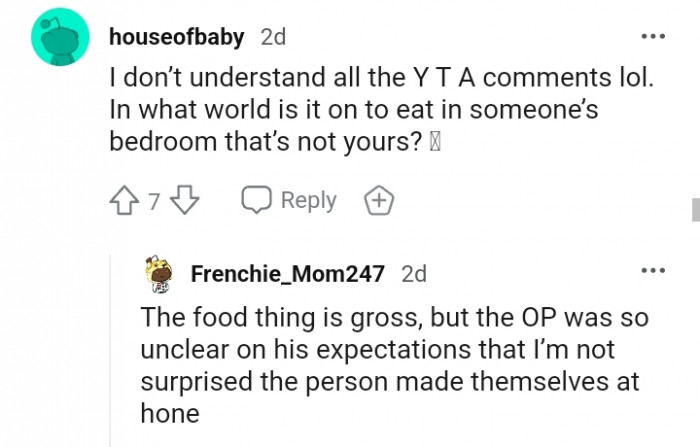Click the 2d timestamp next to houseofbaby
The image size is (700, 447).
coord(273,37)
